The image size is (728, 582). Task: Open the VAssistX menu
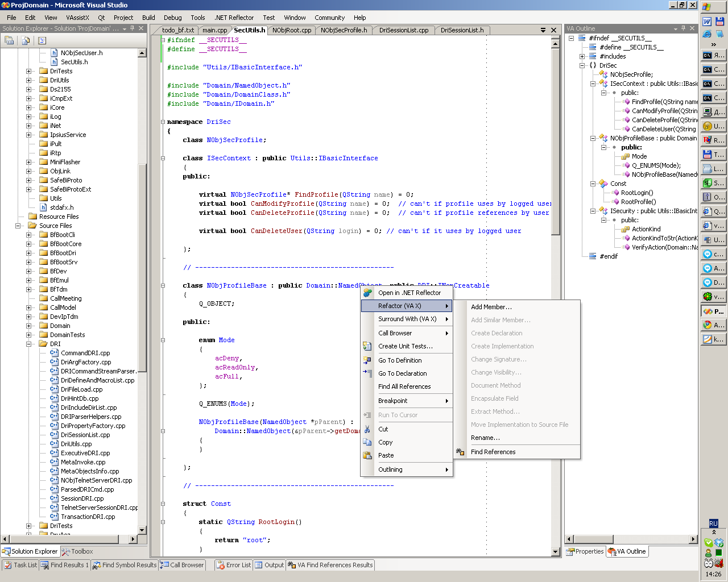click(77, 18)
